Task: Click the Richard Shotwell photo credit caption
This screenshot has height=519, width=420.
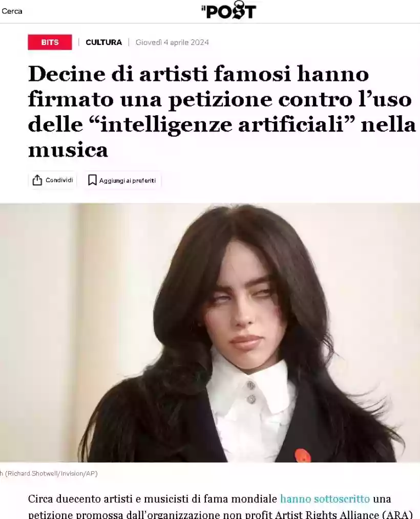Action: click(x=49, y=473)
